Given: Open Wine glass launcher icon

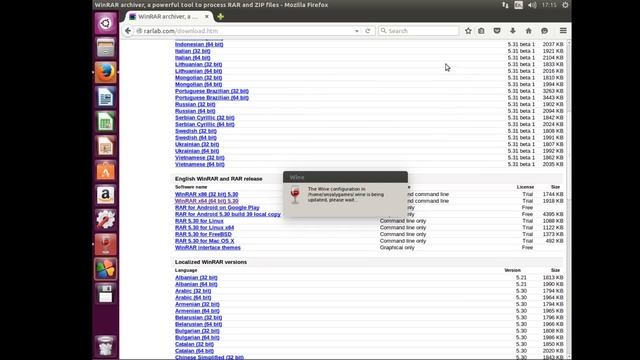Looking at the screenshot, I should pos(106,244).
